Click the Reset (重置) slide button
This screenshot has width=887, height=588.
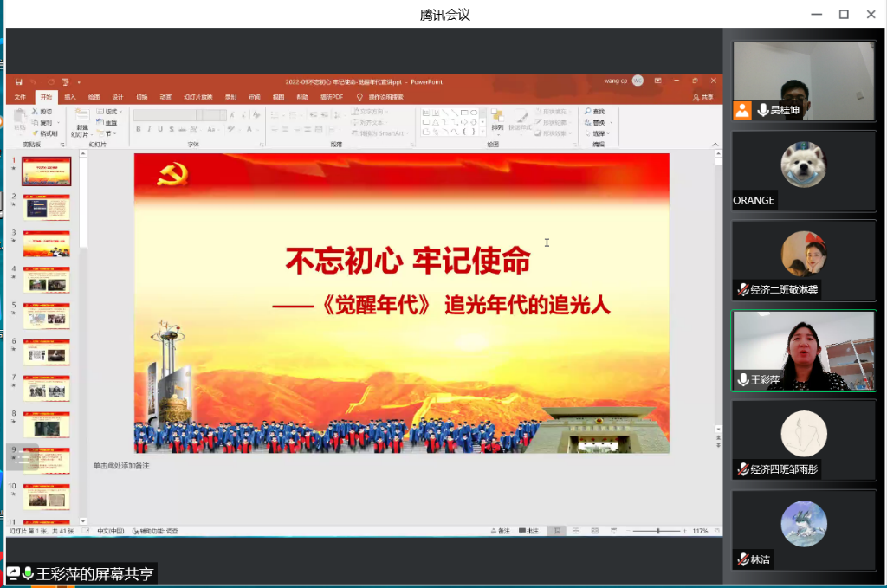[x=108, y=123]
